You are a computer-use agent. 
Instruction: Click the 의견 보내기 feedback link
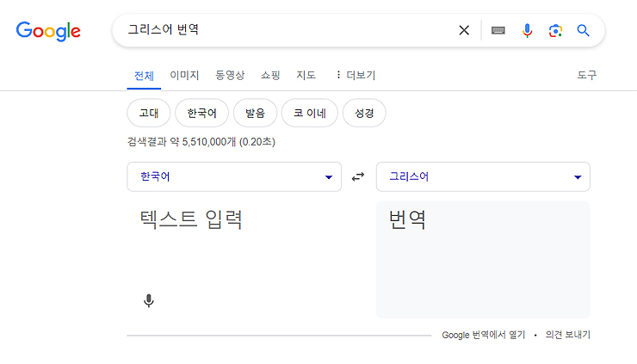(567, 335)
